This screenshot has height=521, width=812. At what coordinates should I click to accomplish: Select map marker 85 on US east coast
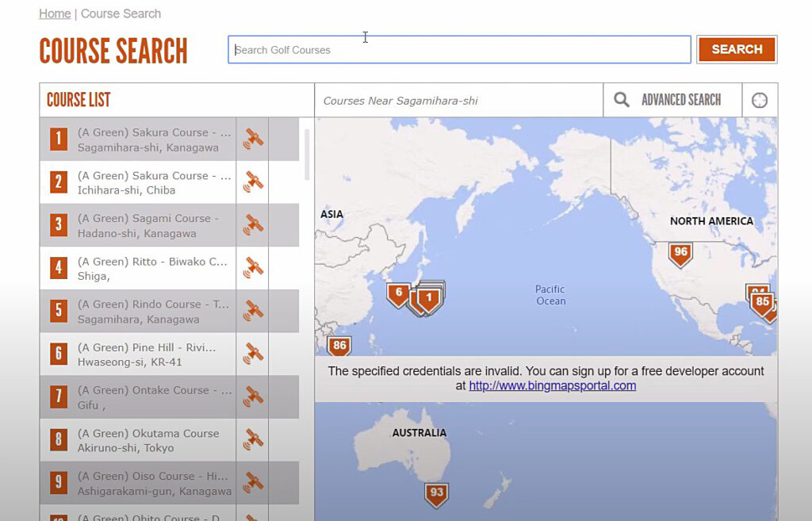point(762,304)
